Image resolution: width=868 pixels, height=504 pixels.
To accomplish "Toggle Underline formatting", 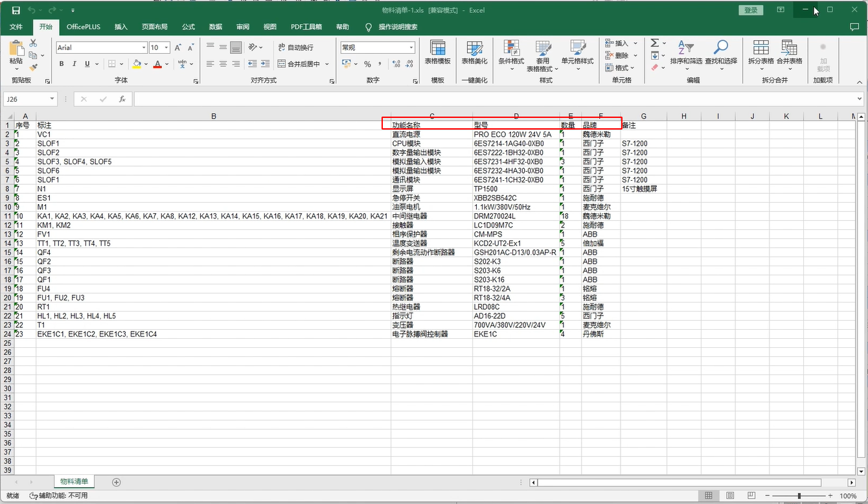I will tap(86, 63).
